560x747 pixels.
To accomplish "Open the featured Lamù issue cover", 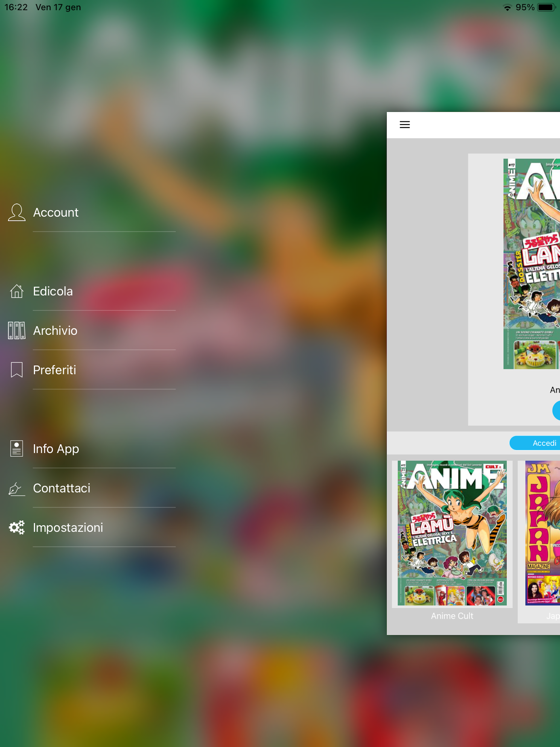I will [x=532, y=264].
